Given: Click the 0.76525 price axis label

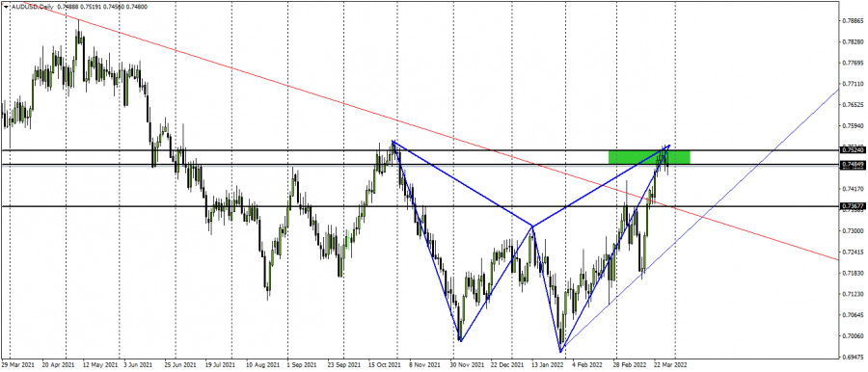Looking at the screenshot, I should point(853,105).
